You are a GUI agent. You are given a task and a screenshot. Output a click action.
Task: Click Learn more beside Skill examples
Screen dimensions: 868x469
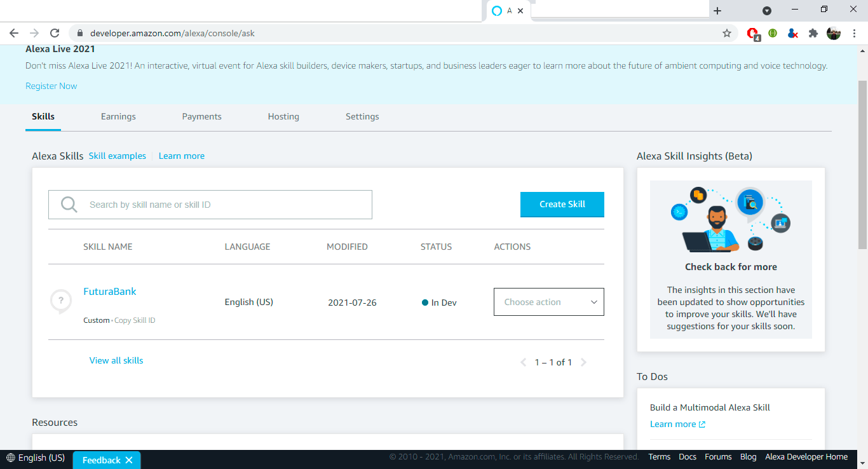[x=182, y=156]
